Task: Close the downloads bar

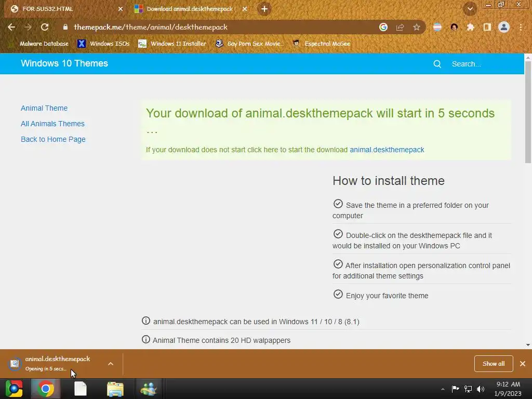Action: click(523, 364)
